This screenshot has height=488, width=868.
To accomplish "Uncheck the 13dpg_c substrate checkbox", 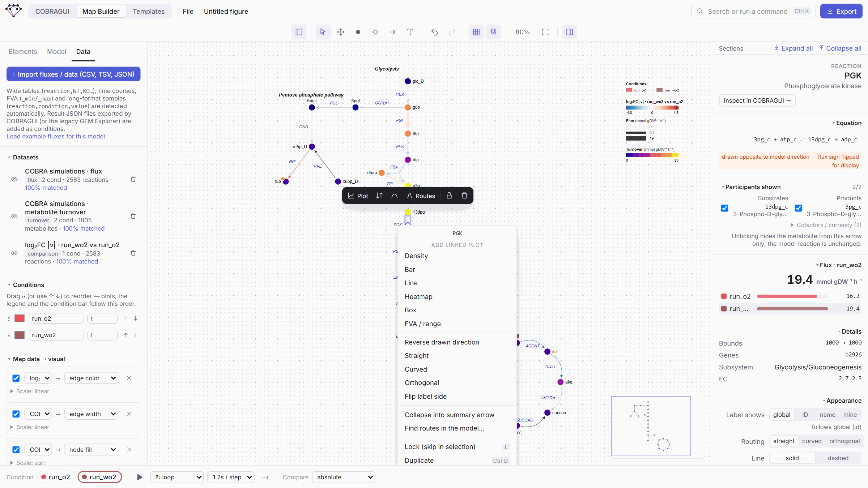I will pyautogui.click(x=724, y=208).
